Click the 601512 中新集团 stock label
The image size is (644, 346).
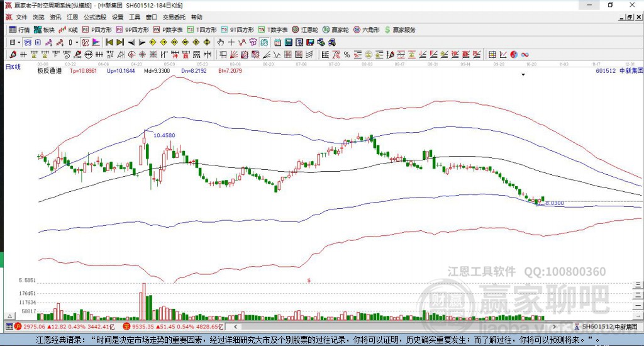coord(619,70)
